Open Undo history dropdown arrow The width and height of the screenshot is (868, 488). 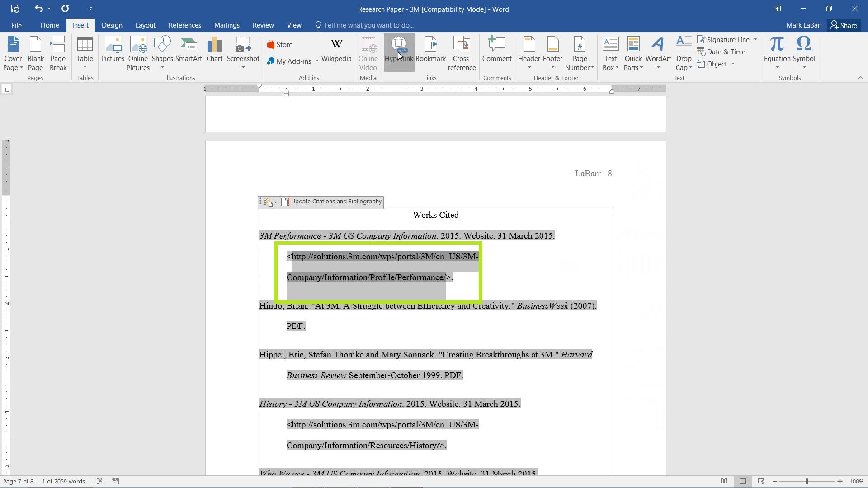[x=49, y=9]
